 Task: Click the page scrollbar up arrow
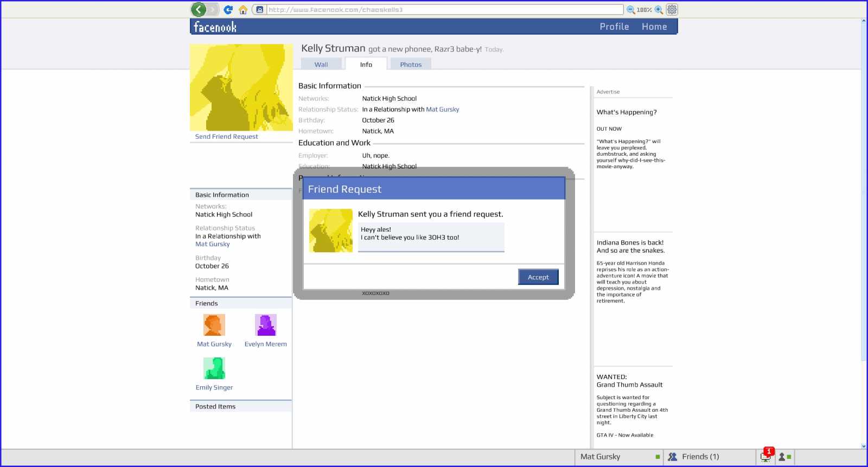coord(864,21)
